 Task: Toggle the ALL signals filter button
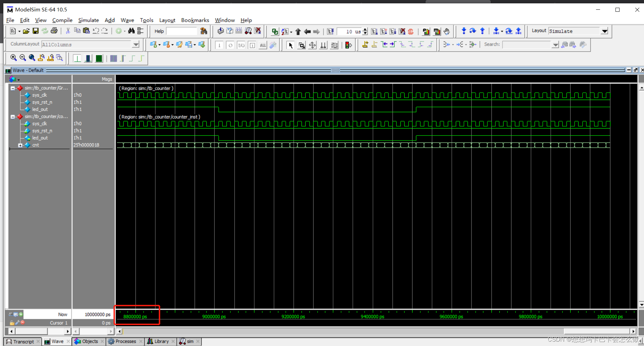[263, 45]
